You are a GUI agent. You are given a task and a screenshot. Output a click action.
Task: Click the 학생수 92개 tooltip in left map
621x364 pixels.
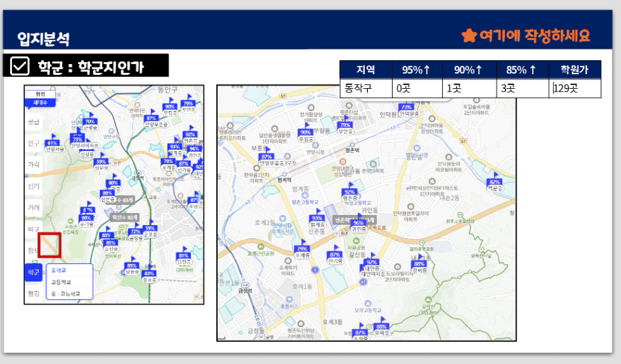(125, 218)
